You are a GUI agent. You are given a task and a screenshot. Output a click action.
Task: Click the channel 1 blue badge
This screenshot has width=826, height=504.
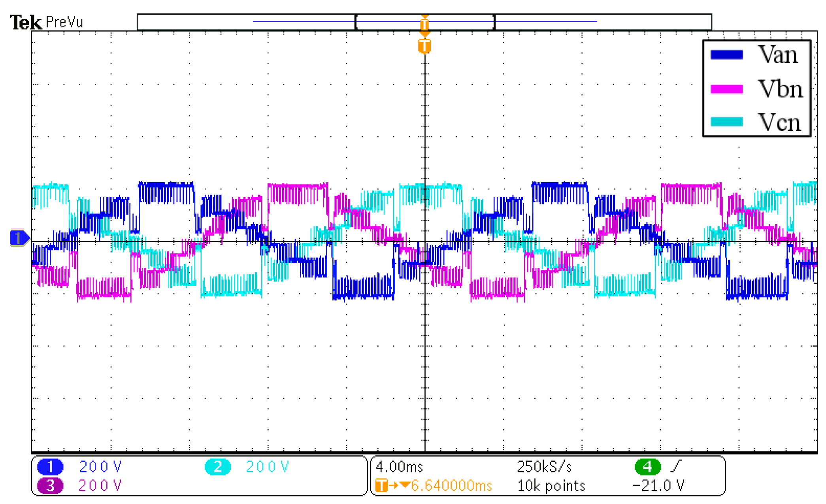[x=50, y=467]
